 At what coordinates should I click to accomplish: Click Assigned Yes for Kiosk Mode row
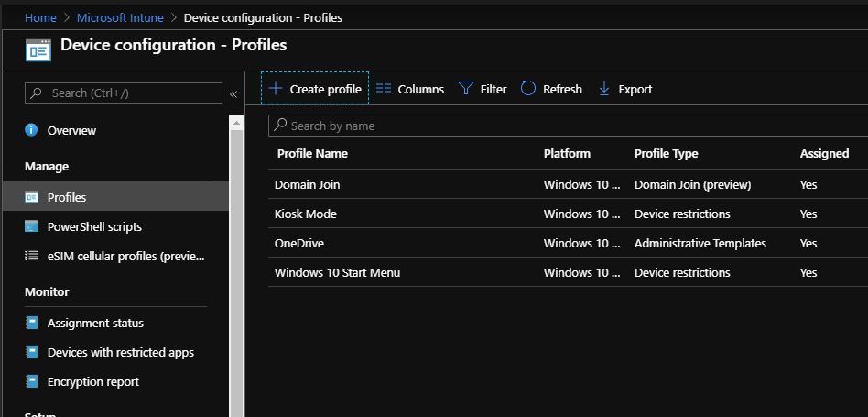point(808,214)
